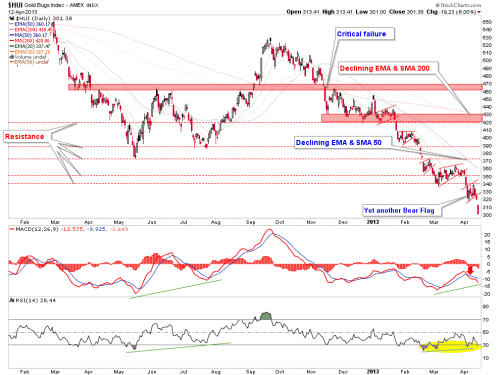
Task: Click the MACD line peak near October
Action: coord(269,230)
